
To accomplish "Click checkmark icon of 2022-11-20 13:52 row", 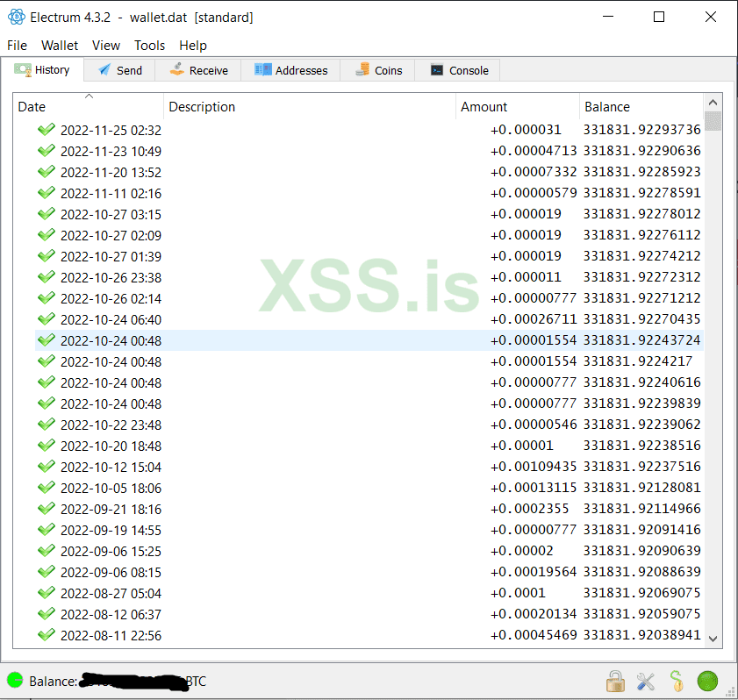I will pos(47,172).
